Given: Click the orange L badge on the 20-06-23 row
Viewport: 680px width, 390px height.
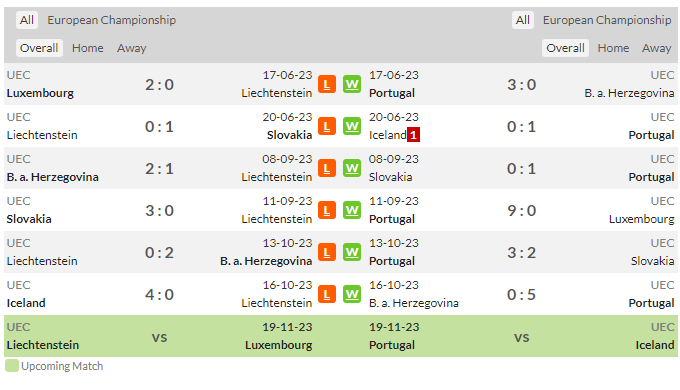Looking at the screenshot, I should [327, 126].
